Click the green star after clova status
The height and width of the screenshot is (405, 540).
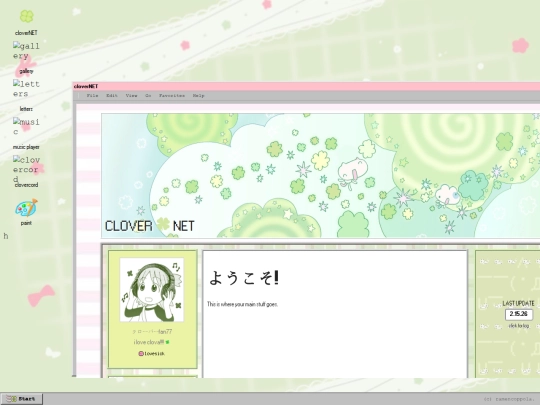tap(167, 342)
